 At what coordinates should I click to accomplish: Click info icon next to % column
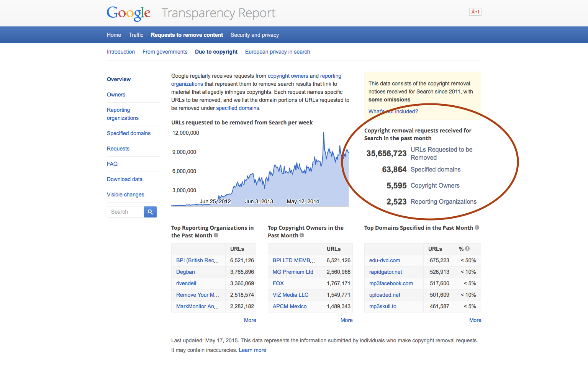click(467, 249)
